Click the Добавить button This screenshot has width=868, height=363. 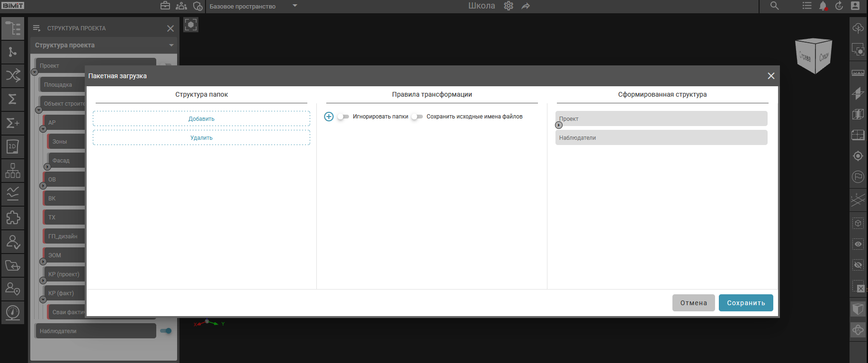pyautogui.click(x=201, y=119)
